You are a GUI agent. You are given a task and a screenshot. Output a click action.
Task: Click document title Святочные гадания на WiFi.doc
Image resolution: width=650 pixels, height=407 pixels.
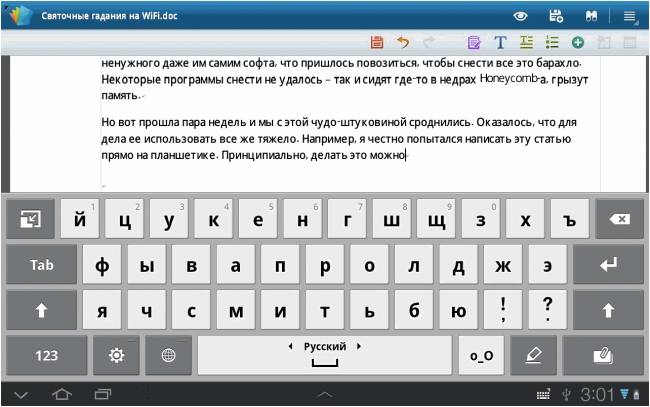(109, 16)
